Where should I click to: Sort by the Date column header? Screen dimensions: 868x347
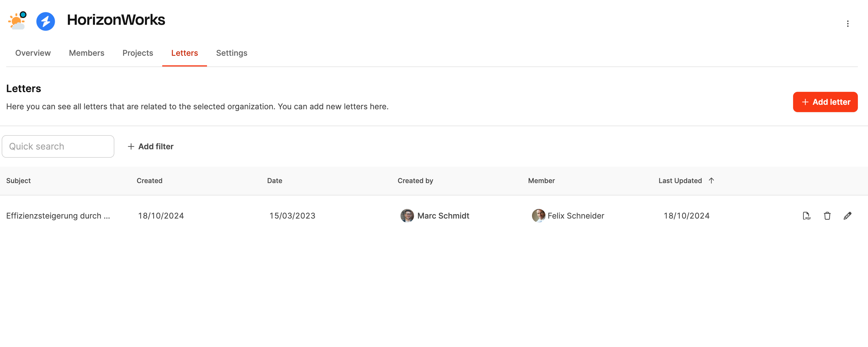tap(274, 181)
